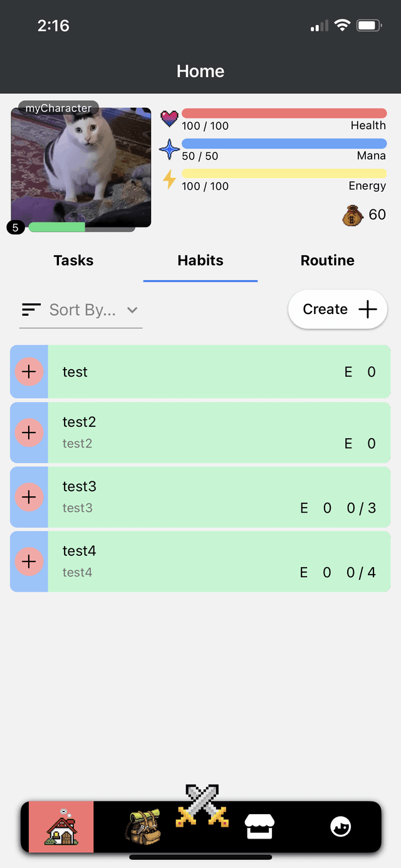Image resolution: width=401 pixels, height=868 pixels.
Task: Switch to the Tasks tab
Action: tap(73, 261)
